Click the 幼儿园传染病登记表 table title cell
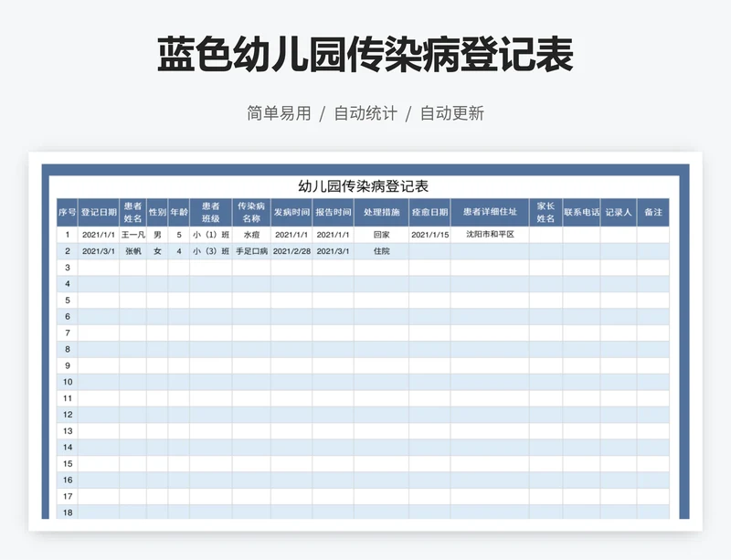The width and height of the screenshot is (731, 560). [363, 185]
